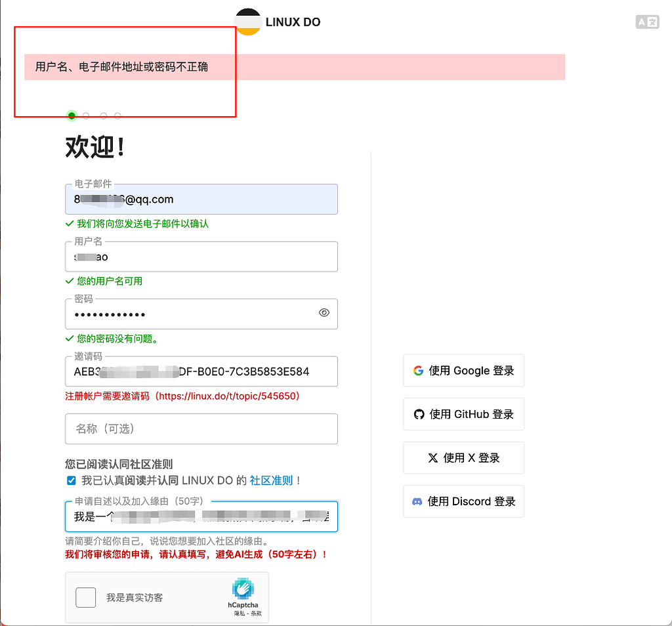Click the hCaptcha logo
The height and width of the screenshot is (626, 672).
click(243, 589)
